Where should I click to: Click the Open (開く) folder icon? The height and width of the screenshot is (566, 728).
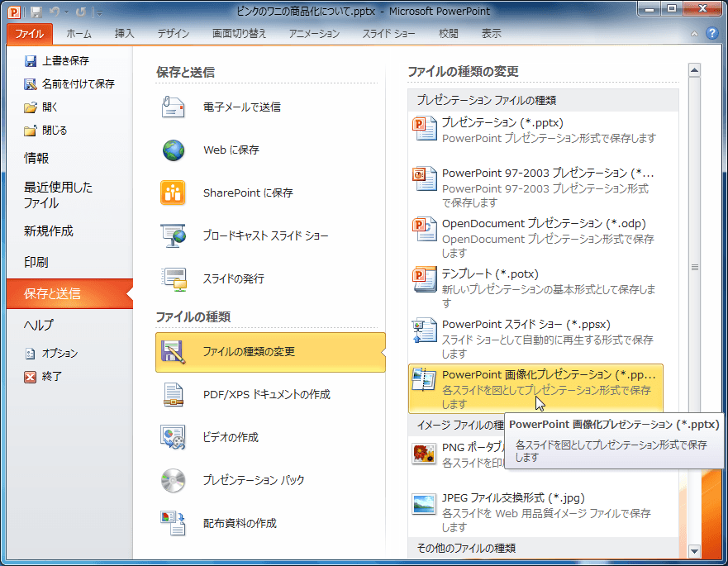pyautogui.click(x=31, y=107)
